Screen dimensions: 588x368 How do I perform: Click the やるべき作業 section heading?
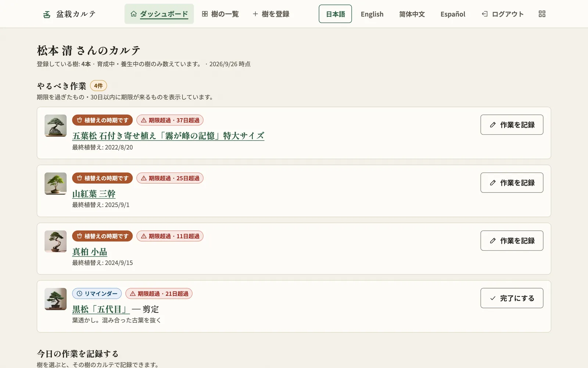[61, 86]
